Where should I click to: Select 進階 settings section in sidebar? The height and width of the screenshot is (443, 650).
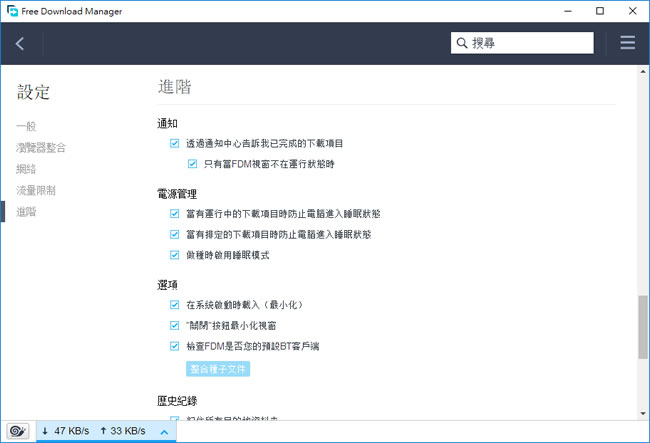coord(26,212)
